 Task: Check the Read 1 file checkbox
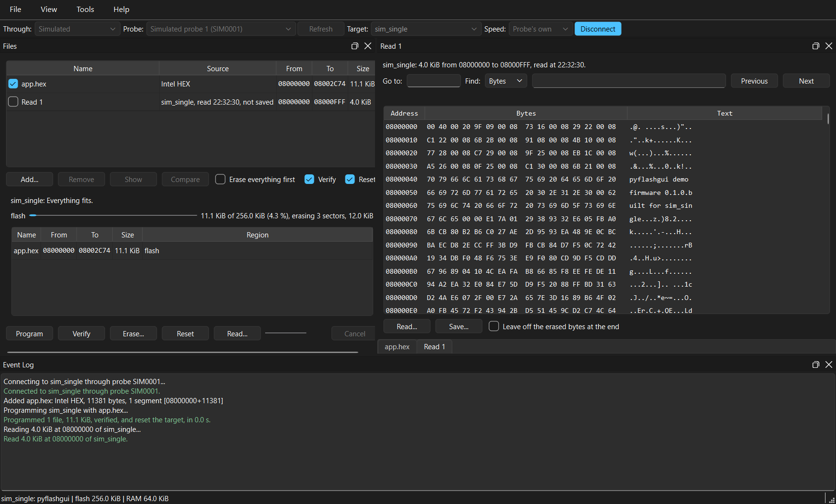click(13, 102)
